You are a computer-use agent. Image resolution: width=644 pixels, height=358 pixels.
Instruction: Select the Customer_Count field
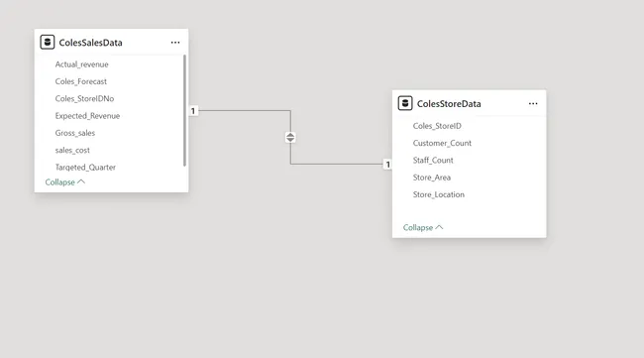tap(442, 144)
